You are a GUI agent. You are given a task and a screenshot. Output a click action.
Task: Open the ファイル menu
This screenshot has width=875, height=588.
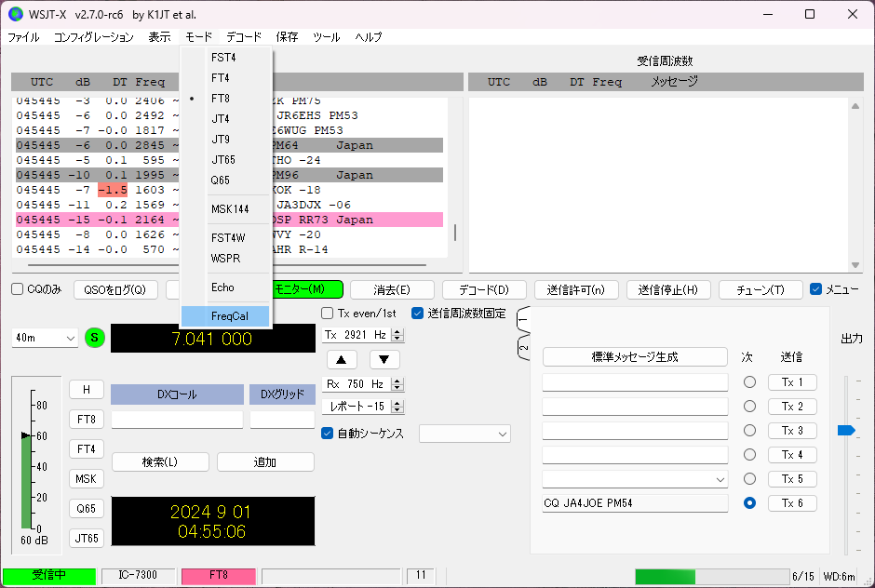pyautogui.click(x=23, y=37)
